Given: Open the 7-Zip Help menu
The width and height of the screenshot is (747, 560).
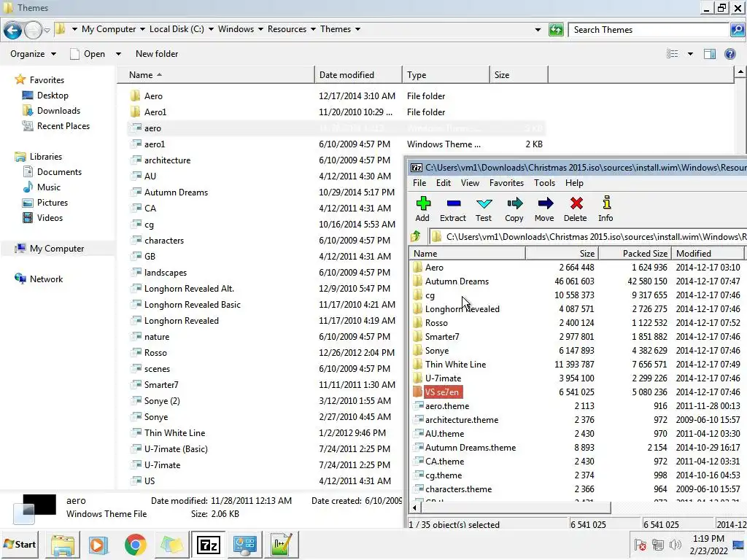Looking at the screenshot, I should point(574,183).
